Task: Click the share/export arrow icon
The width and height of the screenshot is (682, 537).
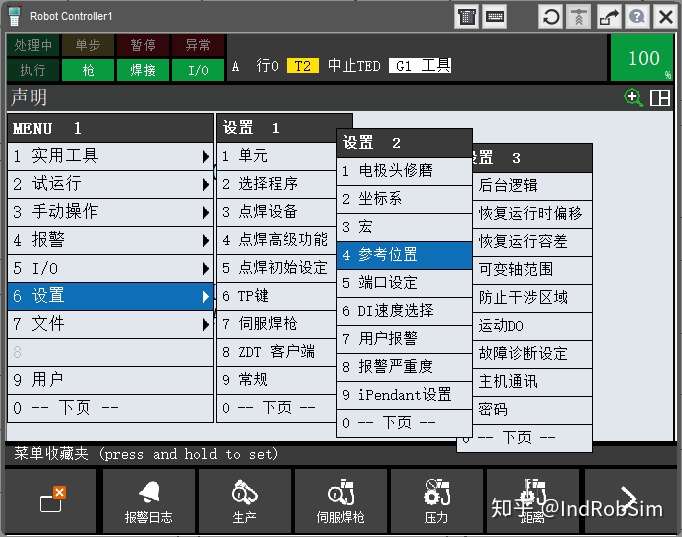Action: pyautogui.click(x=609, y=17)
